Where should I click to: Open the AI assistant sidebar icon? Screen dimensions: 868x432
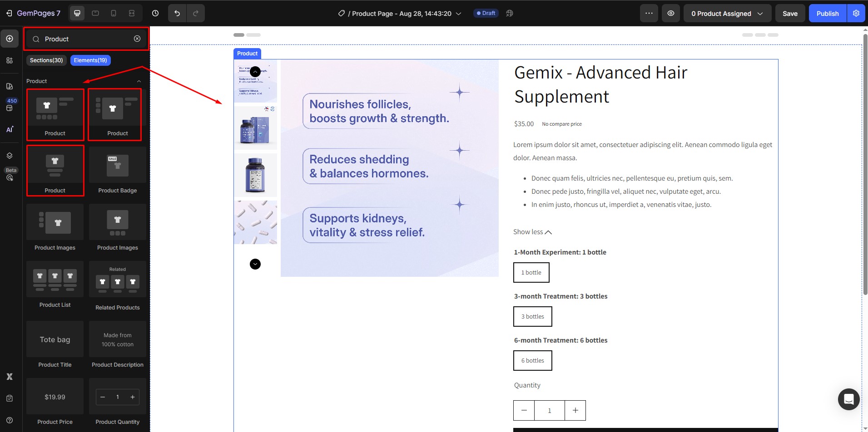click(10, 129)
